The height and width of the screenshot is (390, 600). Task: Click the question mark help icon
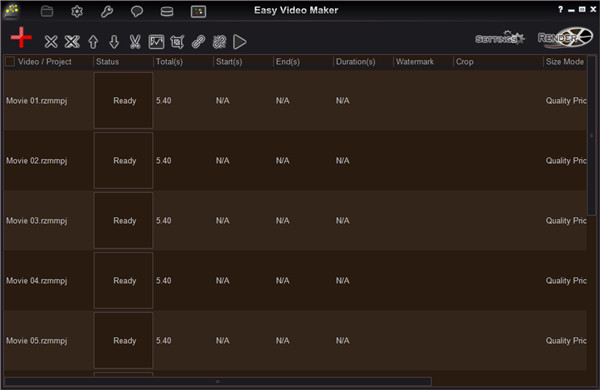click(560, 10)
